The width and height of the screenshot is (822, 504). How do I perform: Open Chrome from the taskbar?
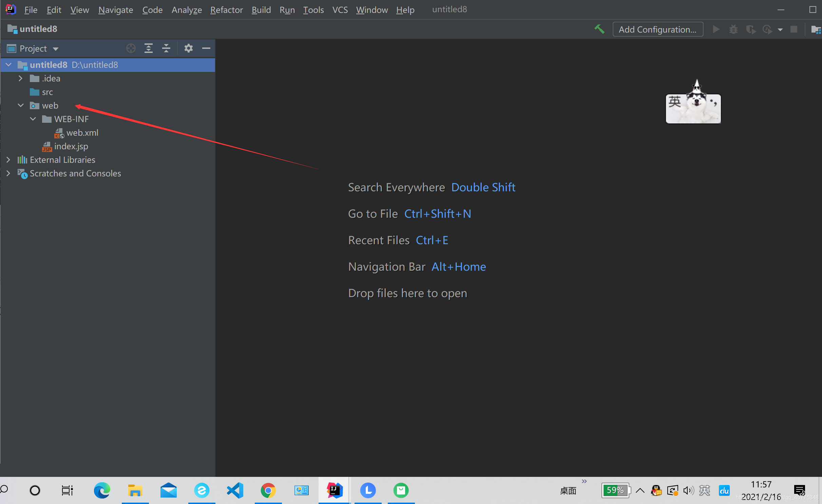click(268, 490)
